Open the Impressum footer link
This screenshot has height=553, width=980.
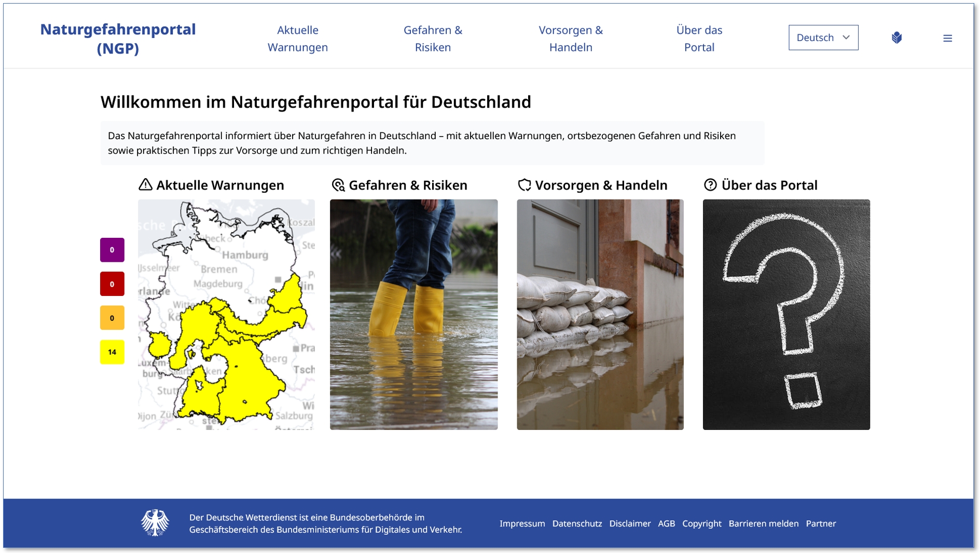click(522, 523)
